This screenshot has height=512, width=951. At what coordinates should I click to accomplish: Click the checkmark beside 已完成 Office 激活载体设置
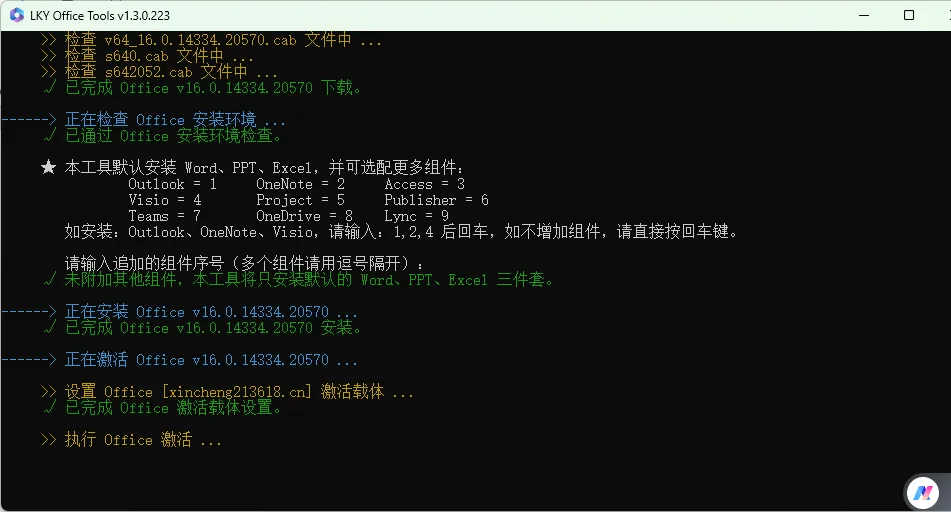[50, 408]
